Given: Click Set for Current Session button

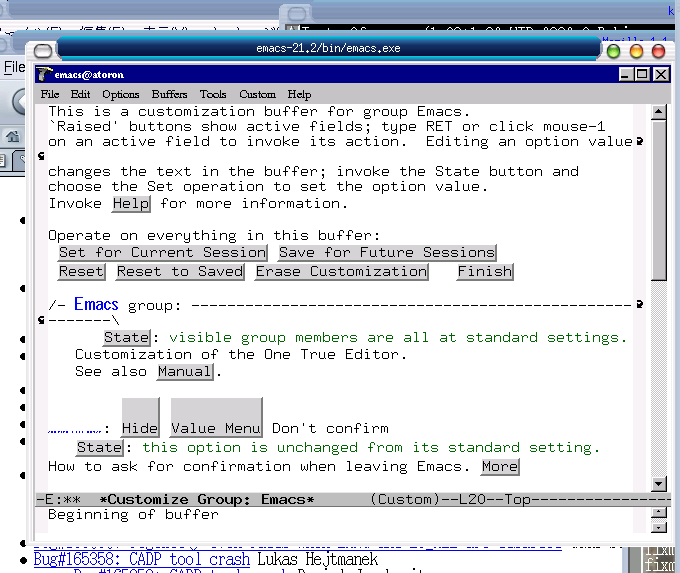Looking at the screenshot, I should (163, 252).
